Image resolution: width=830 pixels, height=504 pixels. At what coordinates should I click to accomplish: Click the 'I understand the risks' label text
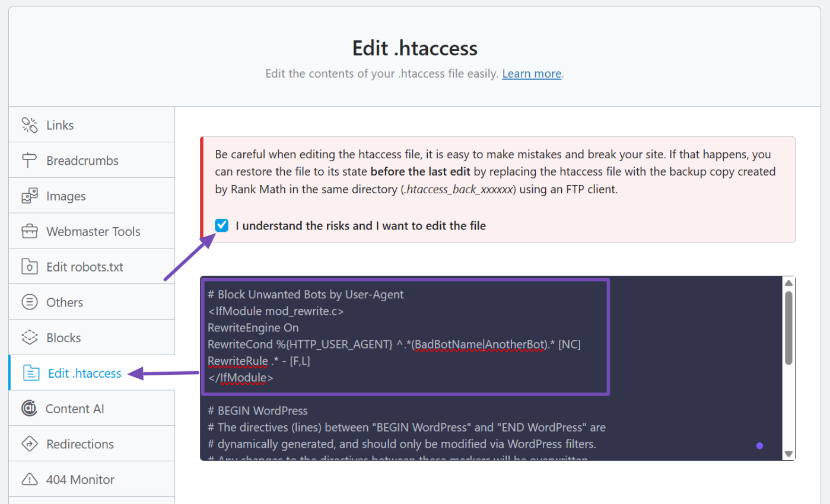[x=360, y=226]
